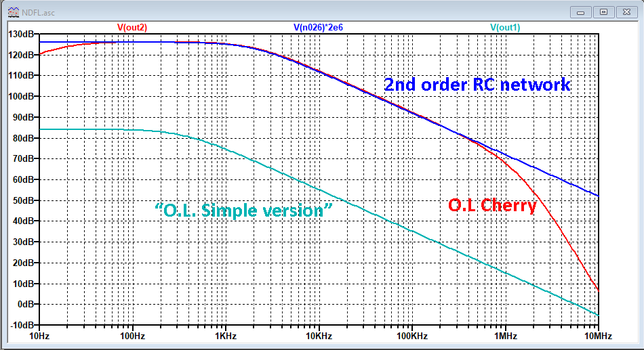Maximize the NDFL.asc plot window
The width and height of the screenshot is (644, 350).
[x=604, y=12]
